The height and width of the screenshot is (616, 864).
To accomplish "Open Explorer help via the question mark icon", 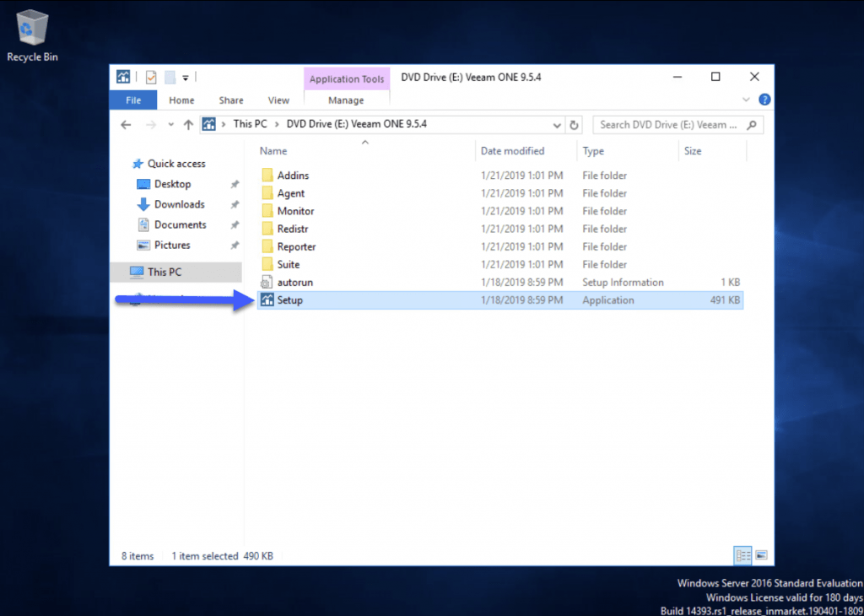I will coord(764,100).
